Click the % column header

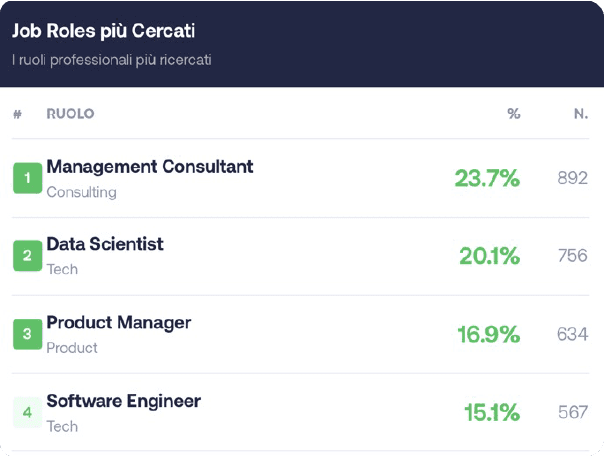click(x=513, y=114)
